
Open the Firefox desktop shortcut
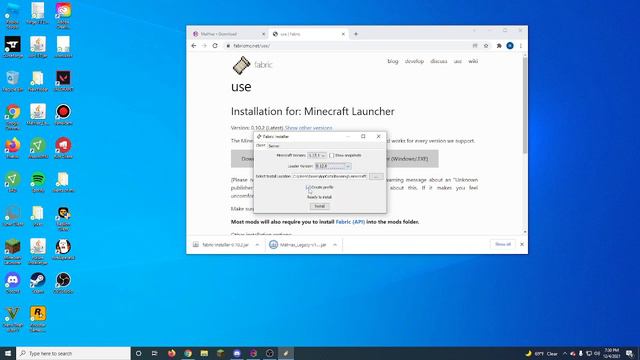click(13, 148)
